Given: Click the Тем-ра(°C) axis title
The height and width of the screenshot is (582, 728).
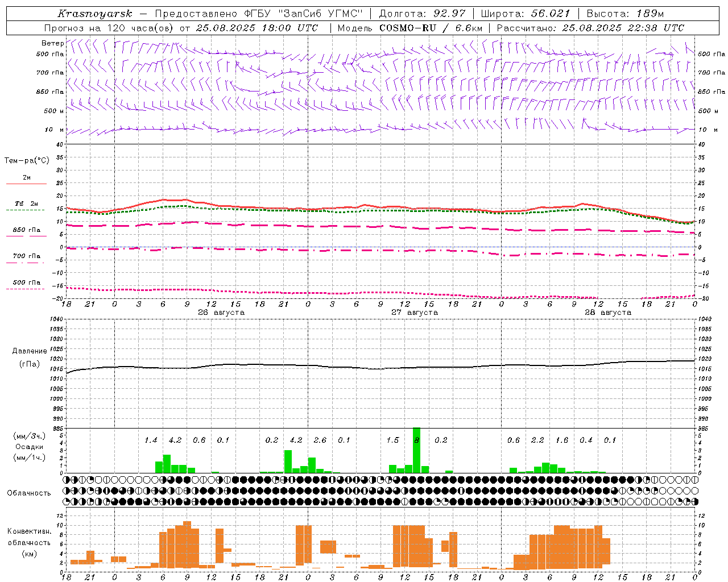Looking at the screenshot, I should pos(27,161).
